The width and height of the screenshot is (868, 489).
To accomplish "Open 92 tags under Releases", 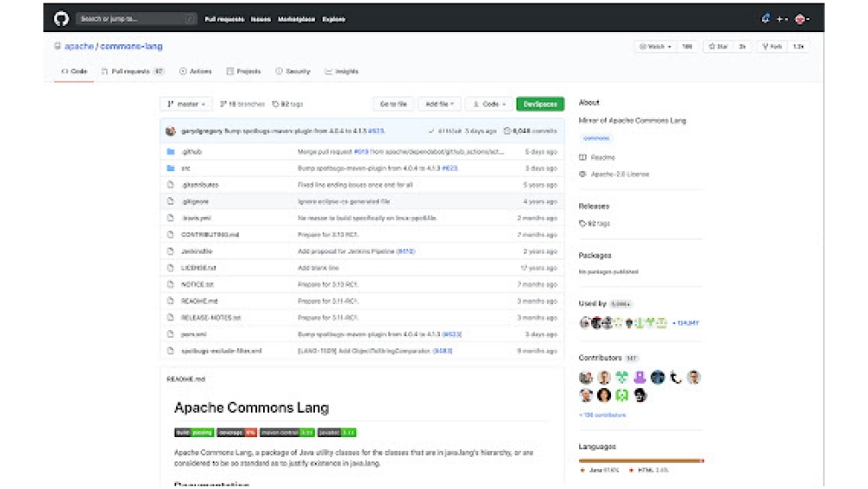I will pyautogui.click(x=594, y=224).
